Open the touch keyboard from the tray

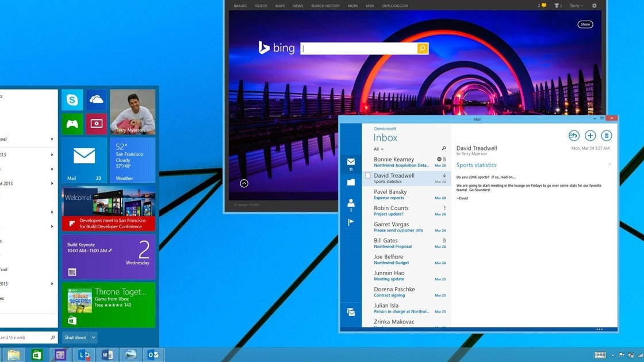click(x=600, y=355)
